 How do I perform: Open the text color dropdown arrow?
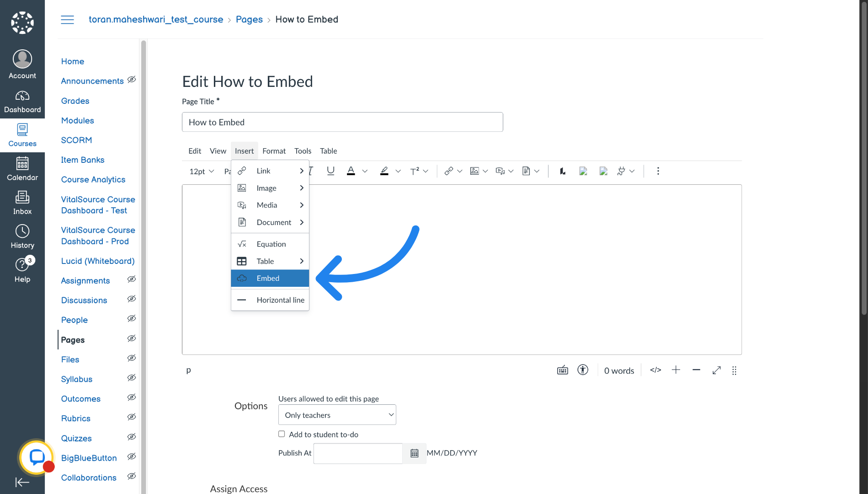pos(365,171)
